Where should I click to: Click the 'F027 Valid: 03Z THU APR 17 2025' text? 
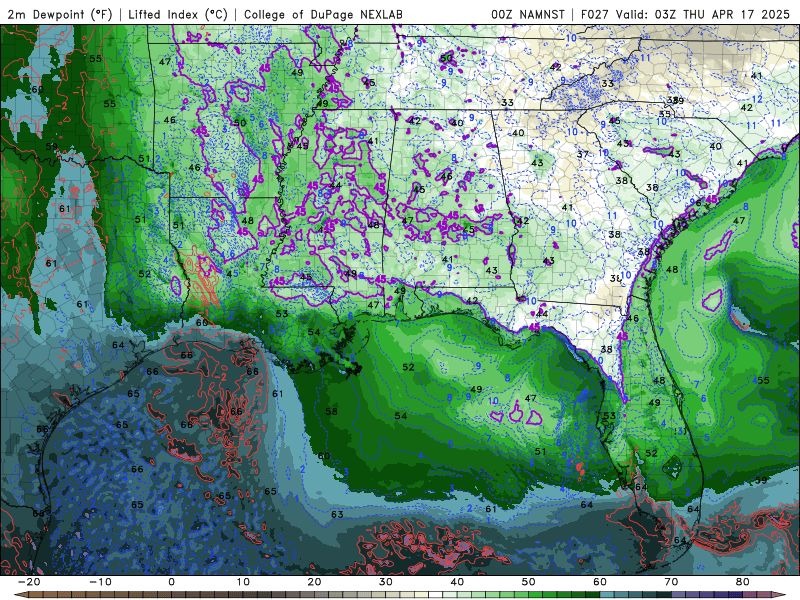pyautogui.click(x=685, y=14)
